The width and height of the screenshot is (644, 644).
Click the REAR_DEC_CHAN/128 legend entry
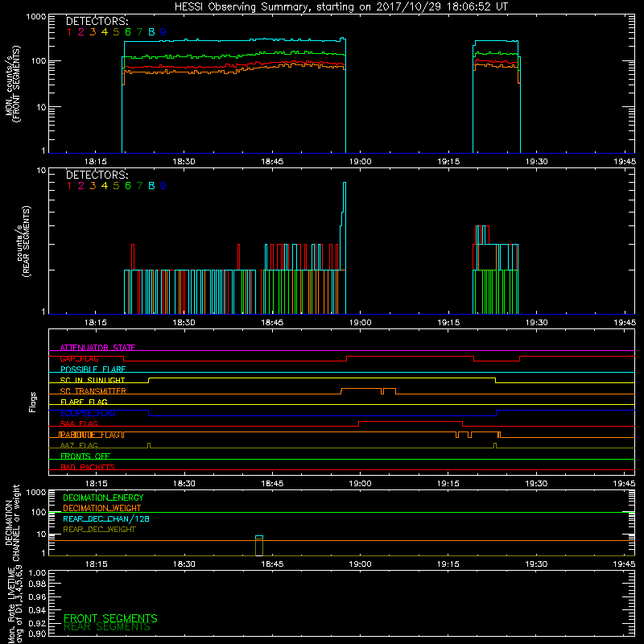click(x=106, y=519)
